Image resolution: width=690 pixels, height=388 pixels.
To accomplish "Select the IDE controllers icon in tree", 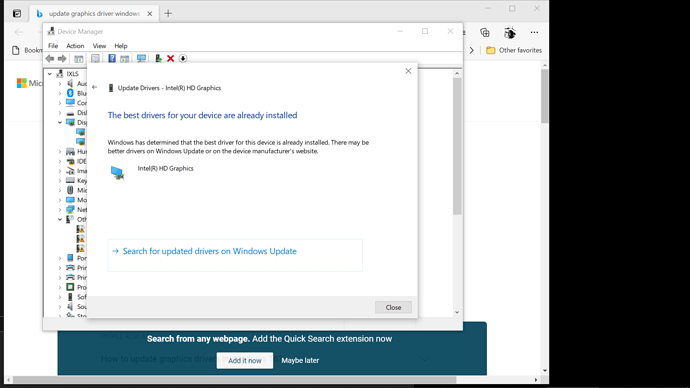I will pyautogui.click(x=70, y=161).
